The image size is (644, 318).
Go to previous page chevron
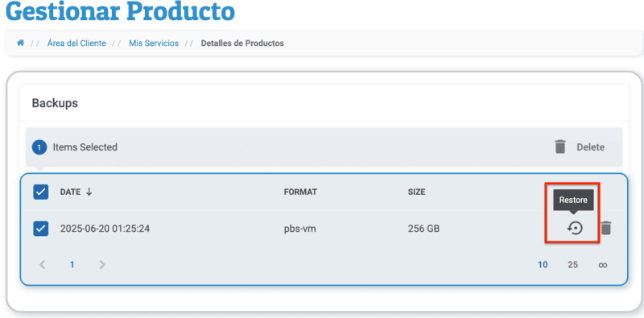(42, 265)
